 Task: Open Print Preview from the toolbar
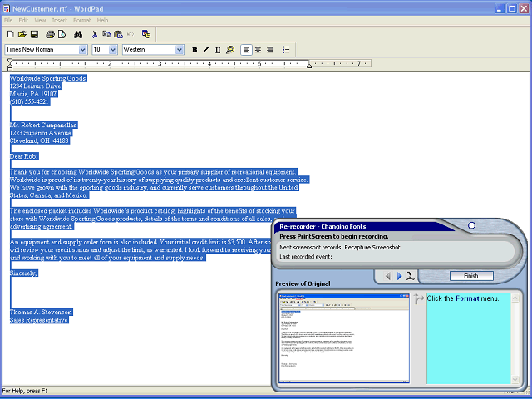point(62,34)
